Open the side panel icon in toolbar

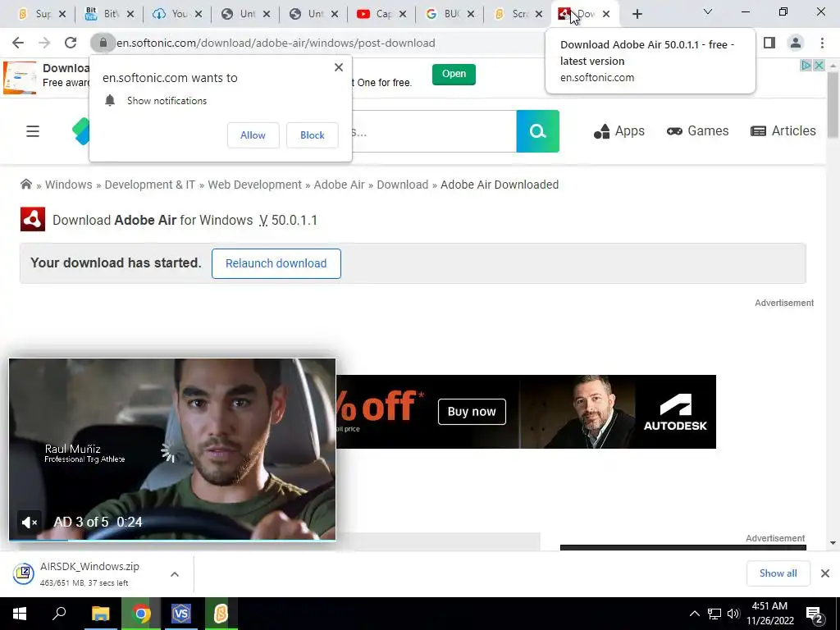pyautogui.click(x=769, y=43)
